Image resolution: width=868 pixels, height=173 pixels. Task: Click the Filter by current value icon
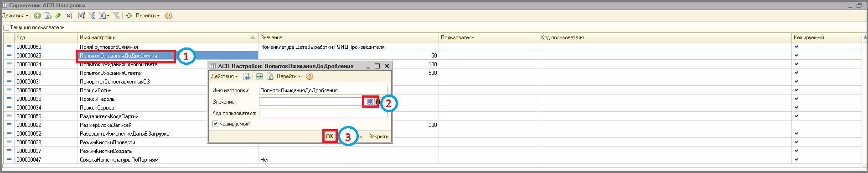[x=92, y=16]
